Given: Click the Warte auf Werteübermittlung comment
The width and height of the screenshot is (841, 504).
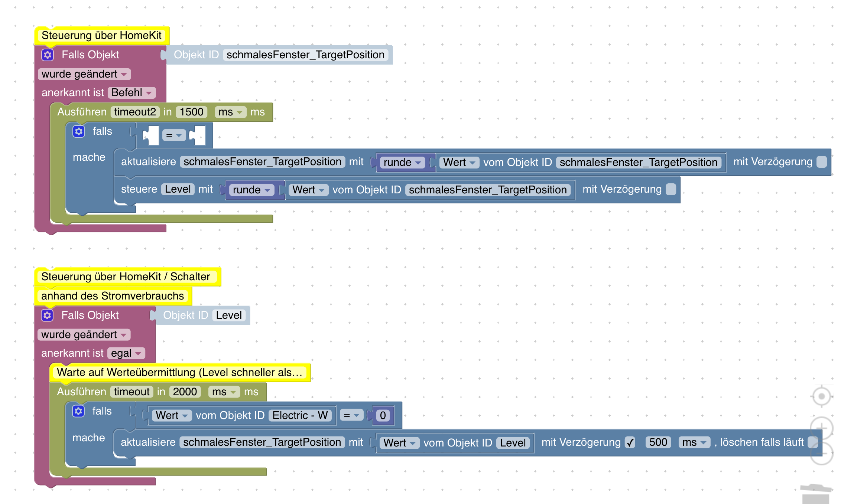Looking at the screenshot, I should pyautogui.click(x=180, y=373).
